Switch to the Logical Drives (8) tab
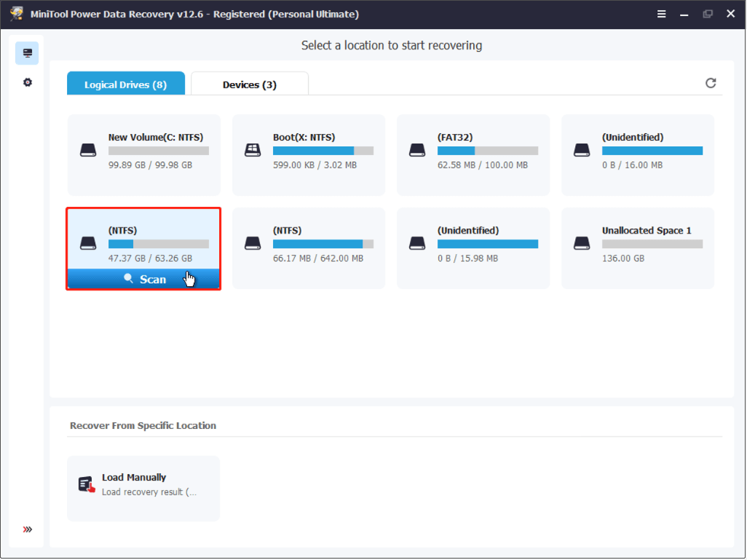Image resolution: width=747 pixels, height=560 pixels. [x=126, y=84]
